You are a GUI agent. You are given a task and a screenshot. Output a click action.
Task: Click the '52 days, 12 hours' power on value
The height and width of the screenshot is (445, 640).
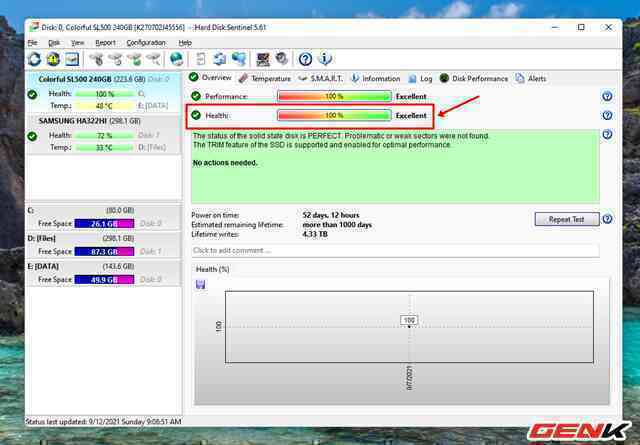pyautogui.click(x=331, y=215)
